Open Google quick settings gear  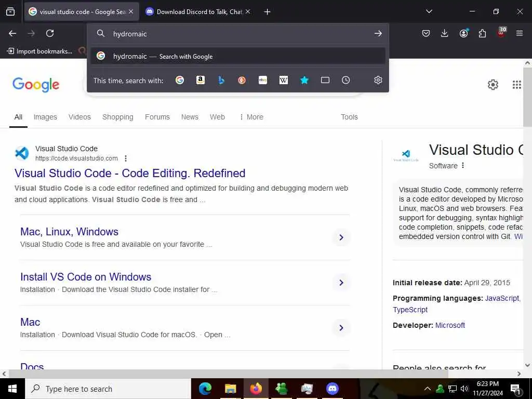[x=493, y=85]
